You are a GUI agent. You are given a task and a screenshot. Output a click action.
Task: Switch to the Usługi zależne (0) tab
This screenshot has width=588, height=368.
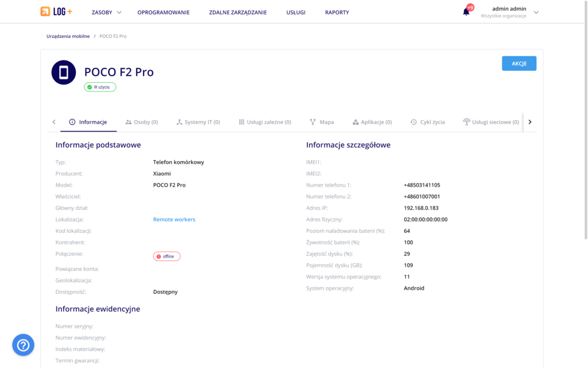tap(265, 122)
